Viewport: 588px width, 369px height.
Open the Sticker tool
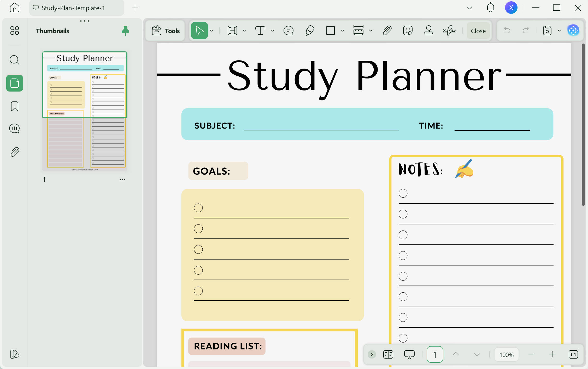tap(408, 31)
